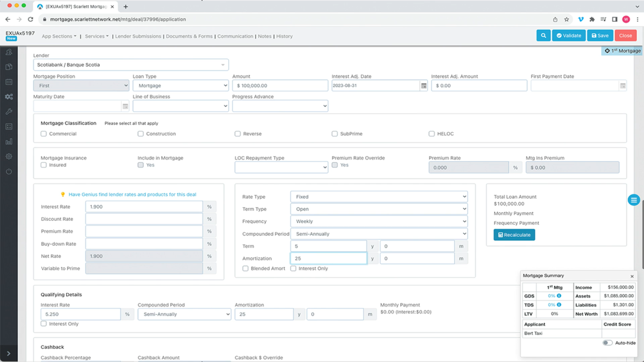Open the Lender Submissions menu item
The image size is (644, 362).
[138, 36]
